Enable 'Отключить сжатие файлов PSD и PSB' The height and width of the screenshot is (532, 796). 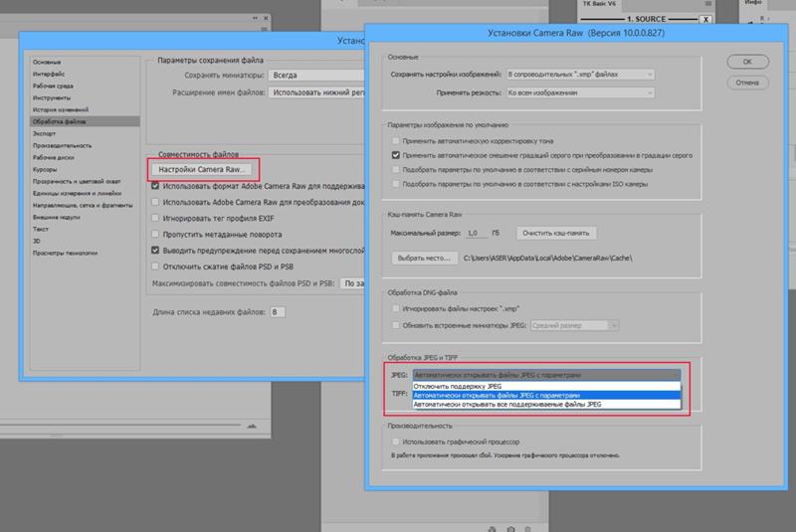click(155, 266)
